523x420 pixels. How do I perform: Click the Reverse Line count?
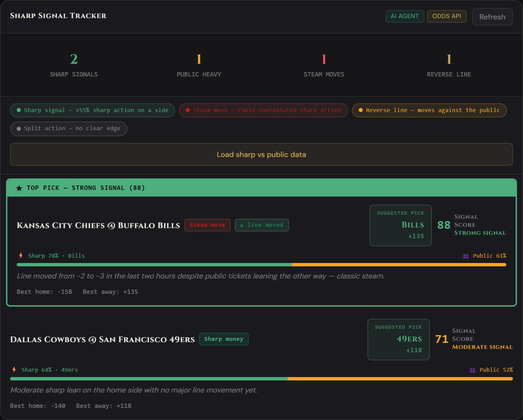point(449,59)
